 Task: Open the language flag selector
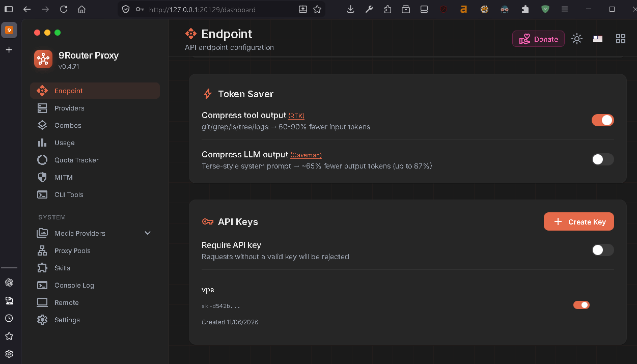click(x=598, y=39)
